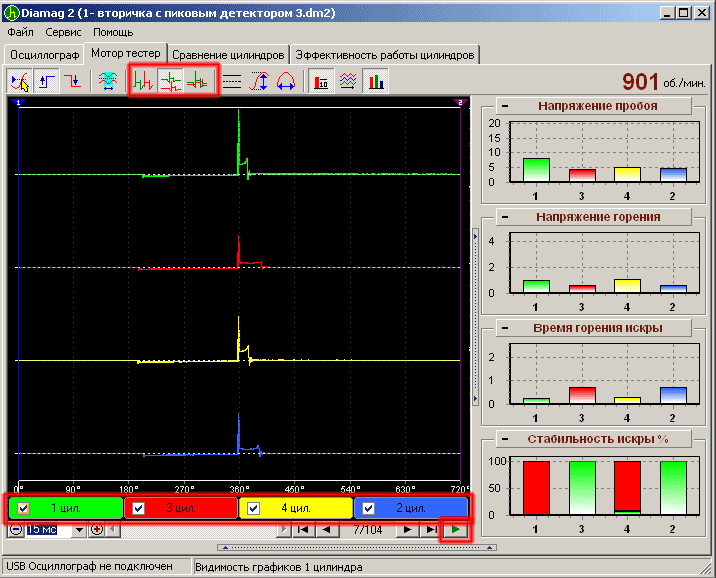
Task: Click horizontal width scaling icon
Action: point(285,81)
